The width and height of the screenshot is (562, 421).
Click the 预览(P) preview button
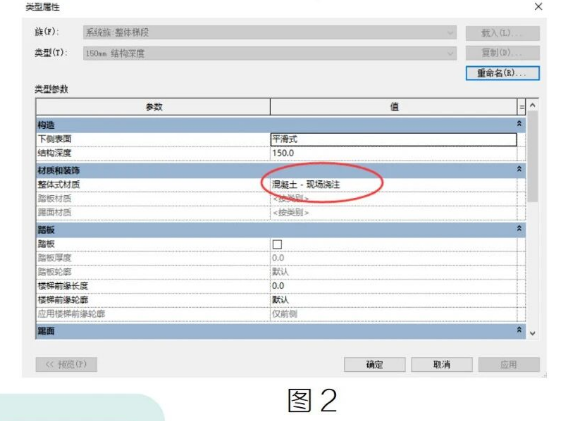[x=66, y=364]
